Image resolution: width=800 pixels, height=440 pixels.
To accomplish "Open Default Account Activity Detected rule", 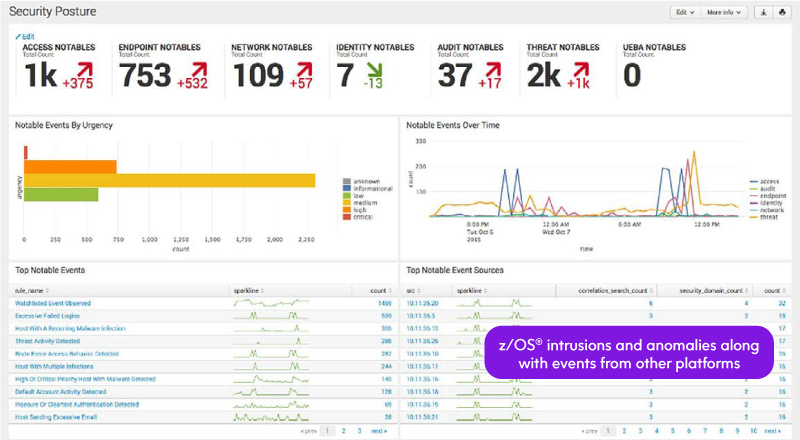I will 61,392.
